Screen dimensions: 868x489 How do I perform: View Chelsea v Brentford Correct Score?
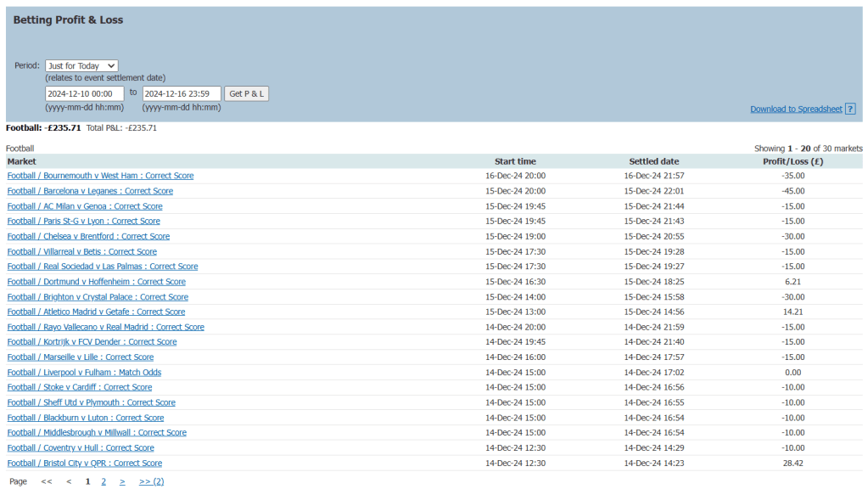point(88,236)
